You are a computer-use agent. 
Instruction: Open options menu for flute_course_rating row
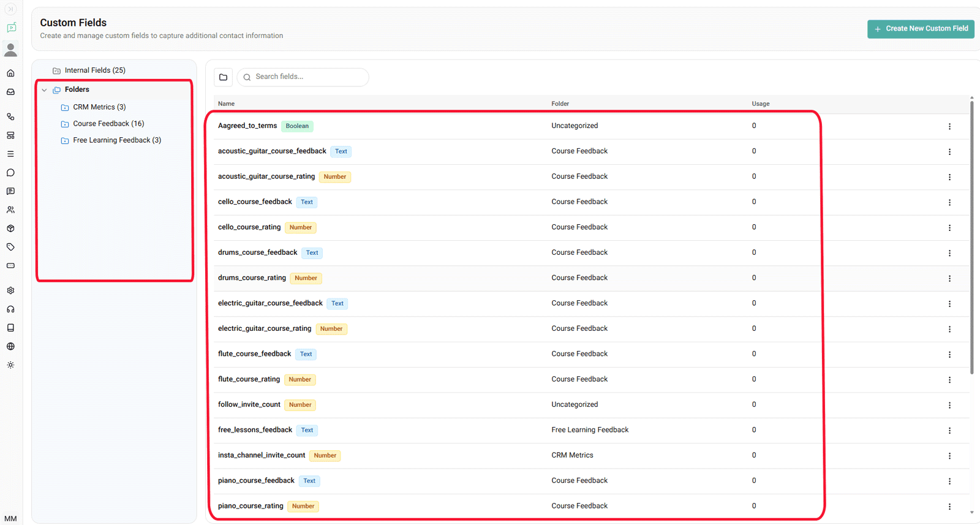pos(949,380)
